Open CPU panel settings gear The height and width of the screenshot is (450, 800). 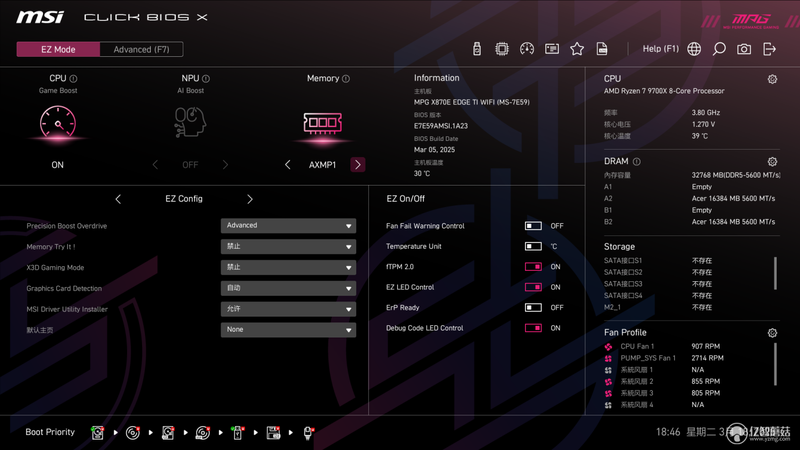772,79
